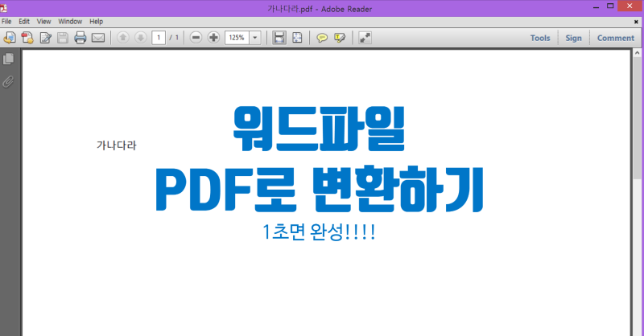Open the Sign pane
The height and width of the screenshot is (336, 644).
(x=573, y=38)
